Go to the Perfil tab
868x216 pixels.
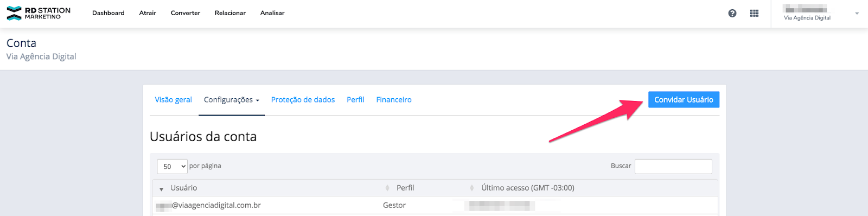click(x=355, y=100)
